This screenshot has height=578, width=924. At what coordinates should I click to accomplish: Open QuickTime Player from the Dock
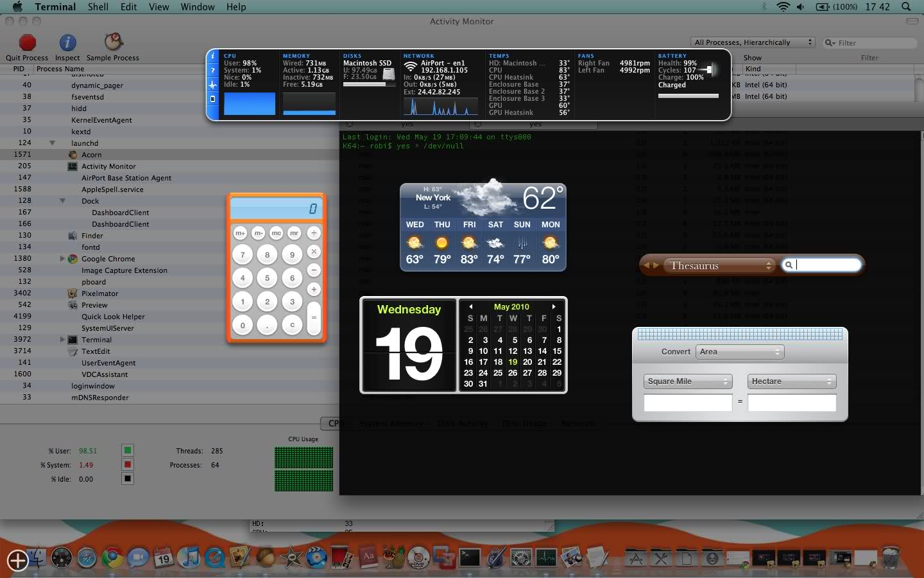pyautogui.click(x=215, y=557)
